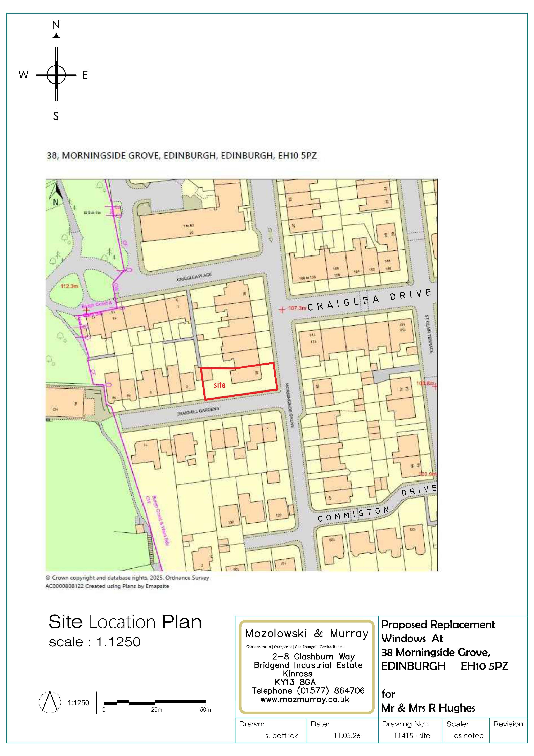Click the '1 to 63' building label
The image size is (534, 756).
coord(189,226)
